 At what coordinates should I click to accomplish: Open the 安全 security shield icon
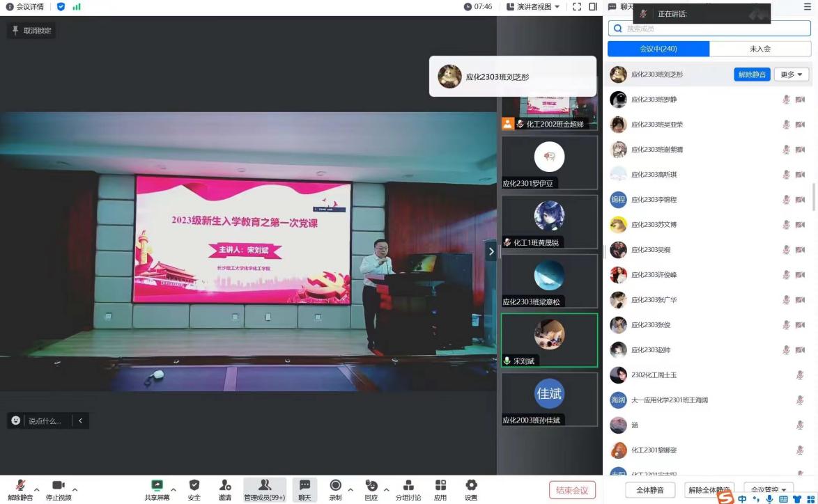tap(194, 486)
